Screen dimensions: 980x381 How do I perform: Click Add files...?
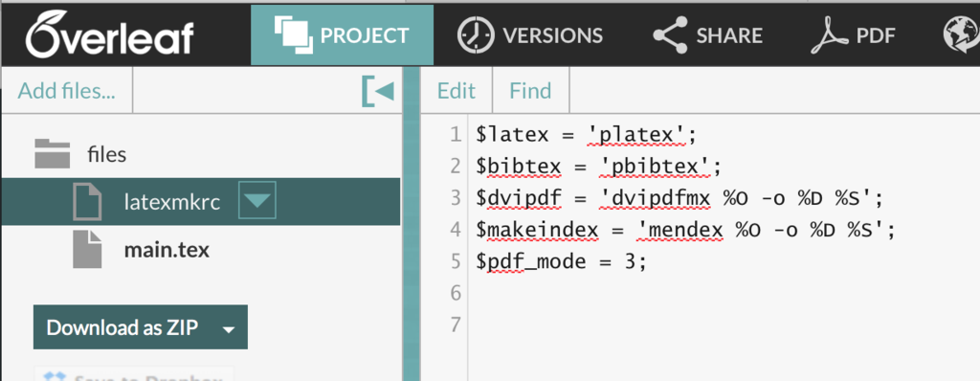(x=66, y=91)
